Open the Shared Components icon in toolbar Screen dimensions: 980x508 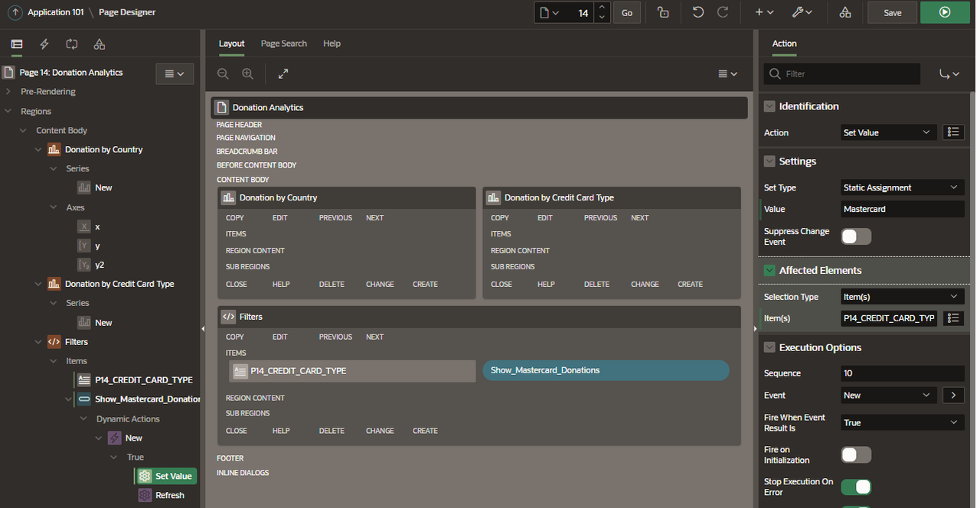(x=845, y=12)
